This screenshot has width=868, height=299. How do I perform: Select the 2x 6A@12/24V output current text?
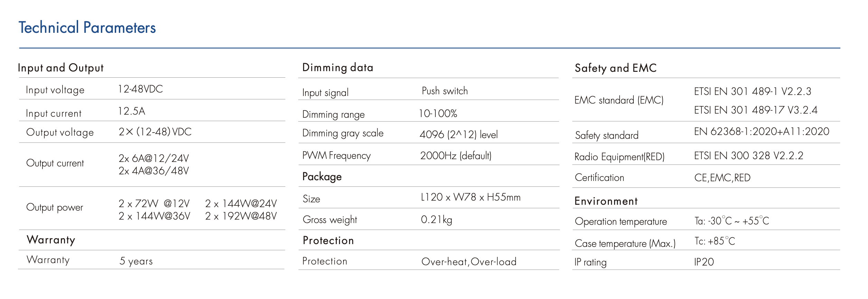(x=154, y=158)
